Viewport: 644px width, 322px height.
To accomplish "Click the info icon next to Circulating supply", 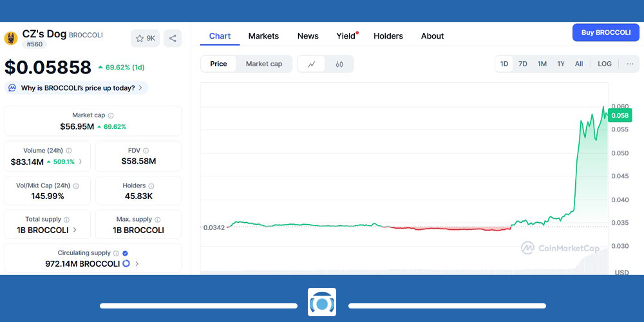I will coord(116,253).
